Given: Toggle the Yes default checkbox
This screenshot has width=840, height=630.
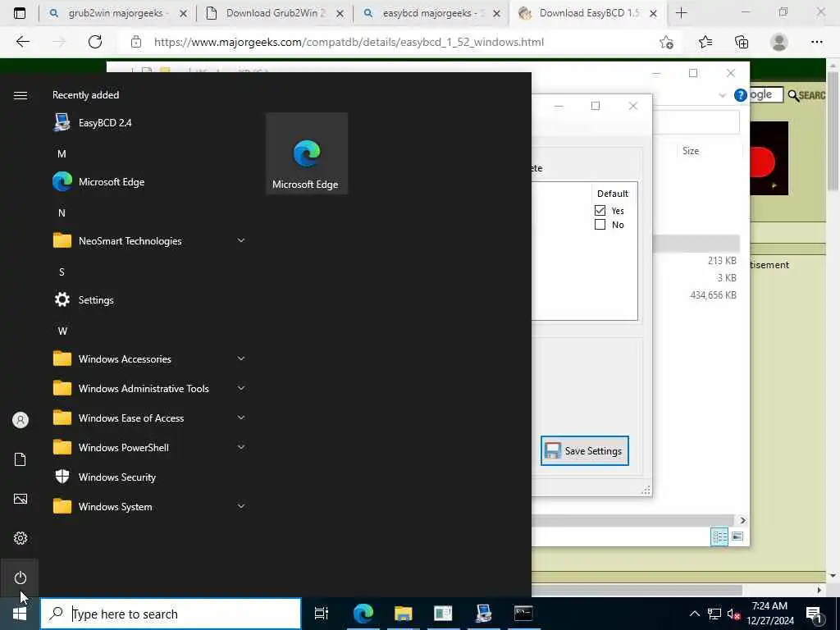Looking at the screenshot, I should (600, 211).
